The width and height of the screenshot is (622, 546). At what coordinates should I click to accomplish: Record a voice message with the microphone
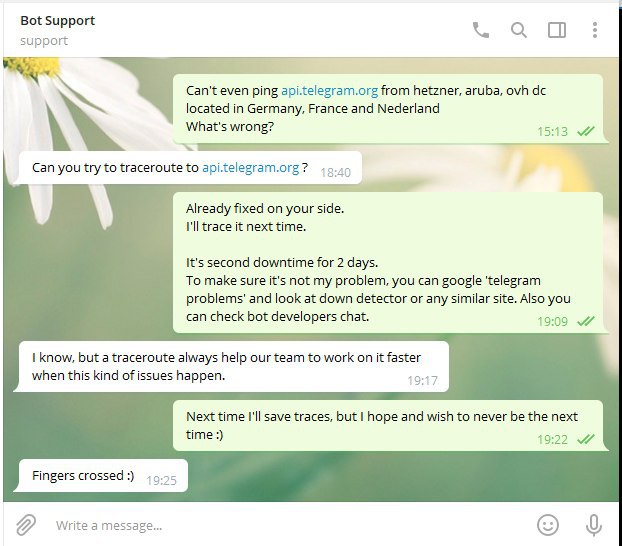point(593,525)
